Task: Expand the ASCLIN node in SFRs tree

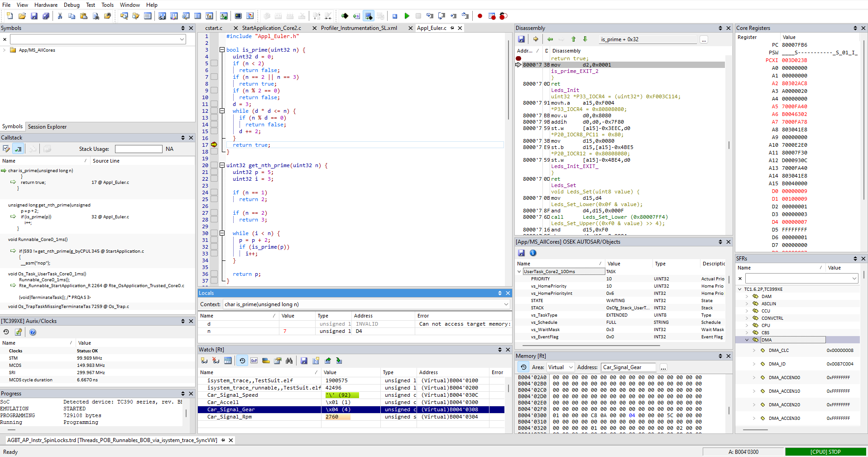Action: click(747, 304)
